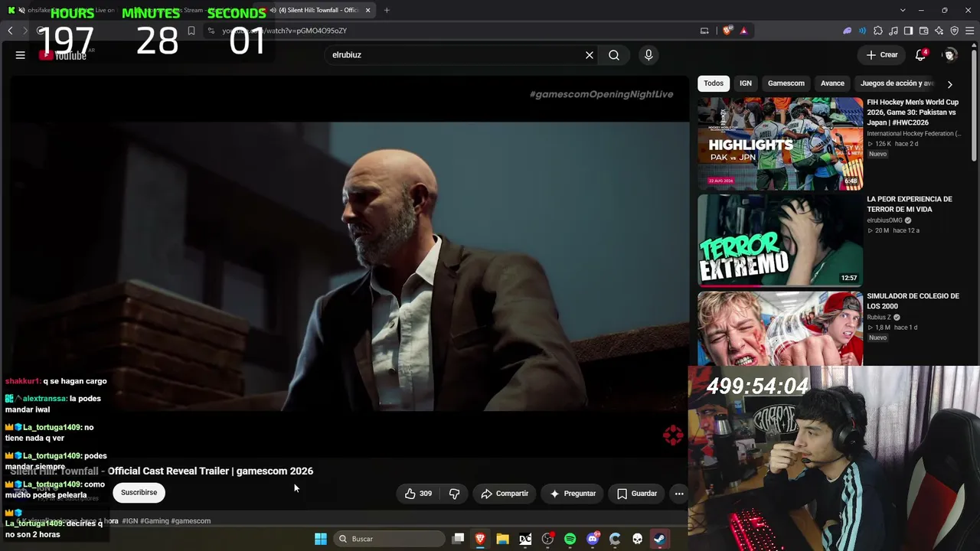Share the video via Compartir

tap(505, 494)
